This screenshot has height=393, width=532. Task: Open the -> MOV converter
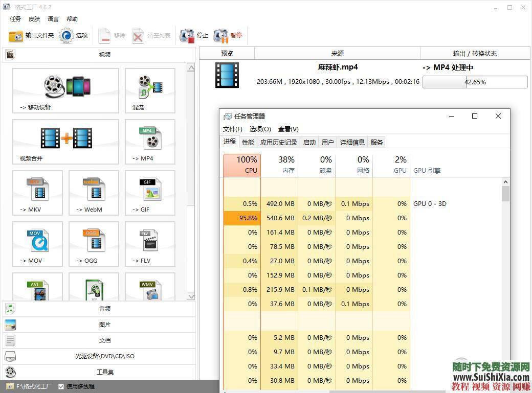(x=37, y=244)
